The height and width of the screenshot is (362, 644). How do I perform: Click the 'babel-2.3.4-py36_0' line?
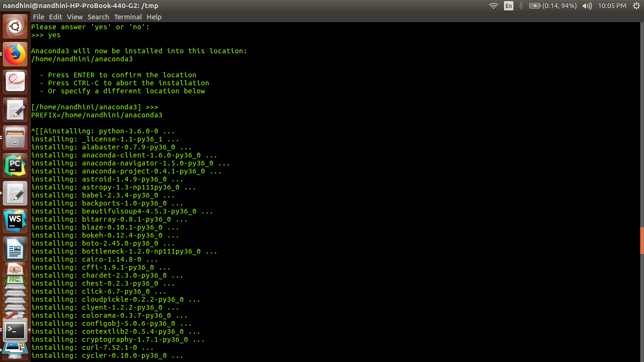(103, 195)
